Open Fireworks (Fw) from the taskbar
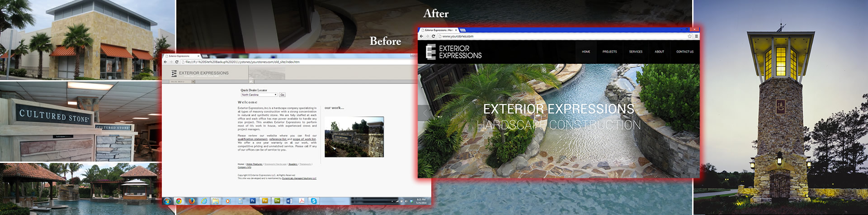 point(265,201)
